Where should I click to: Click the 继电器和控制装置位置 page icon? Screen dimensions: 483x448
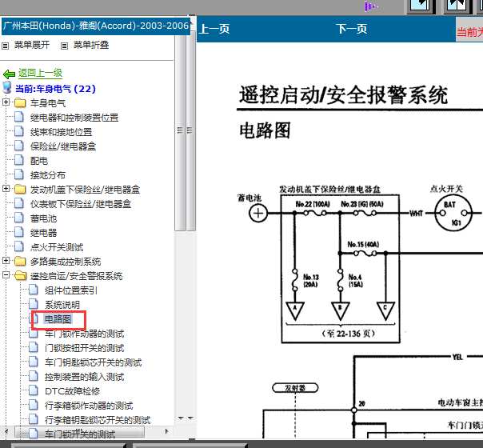point(19,117)
